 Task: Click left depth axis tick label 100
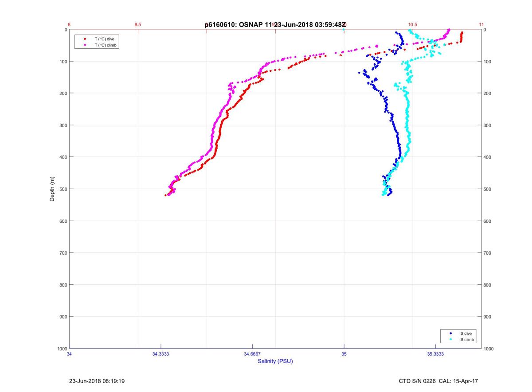[63, 62]
